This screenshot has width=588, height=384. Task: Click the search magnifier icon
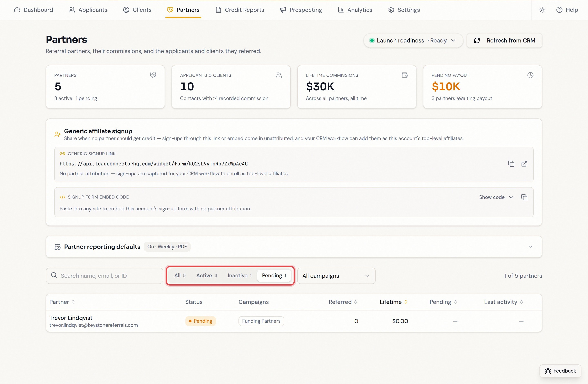pos(54,275)
